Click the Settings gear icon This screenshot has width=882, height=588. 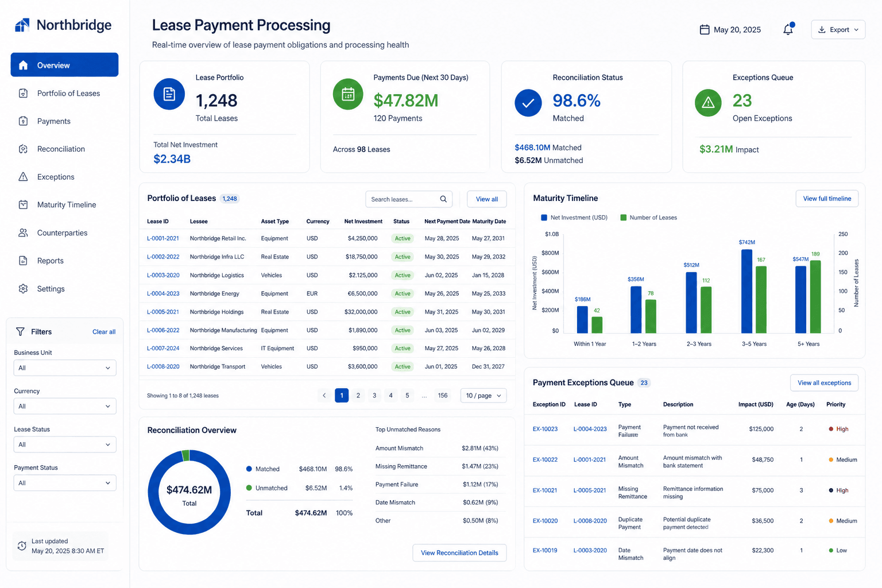click(23, 289)
